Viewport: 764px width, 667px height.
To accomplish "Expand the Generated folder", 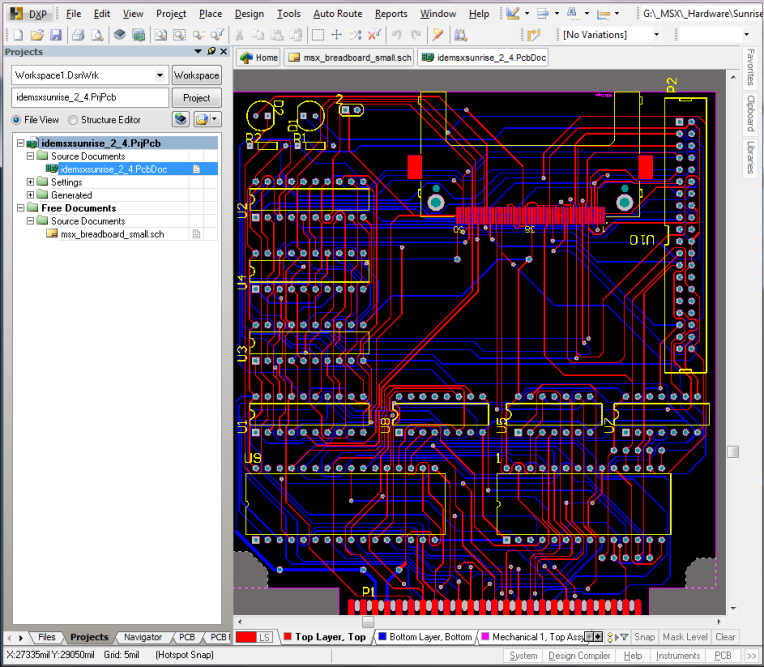I will coord(30,195).
